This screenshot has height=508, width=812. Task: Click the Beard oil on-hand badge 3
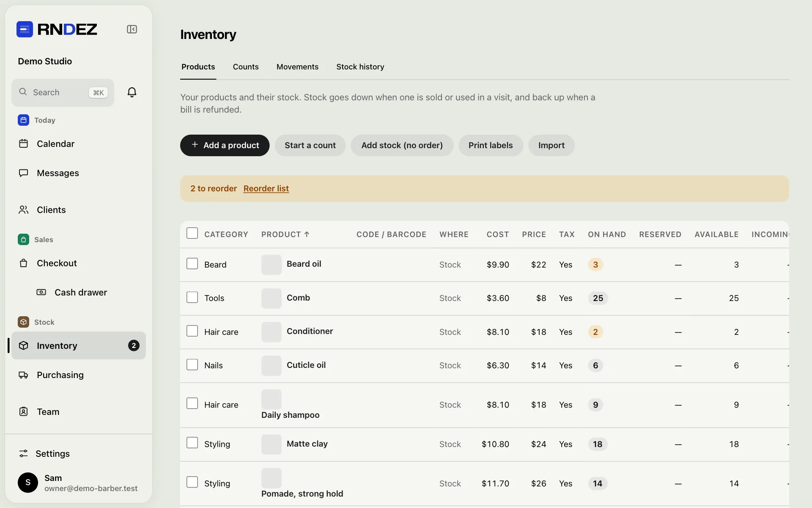click(x=595, y=265)
